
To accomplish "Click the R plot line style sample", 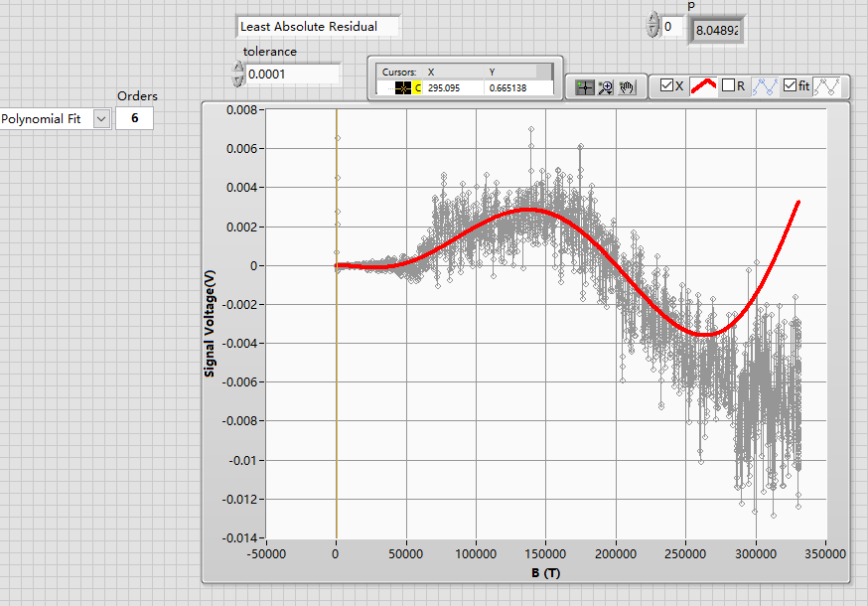I will pos(765,86).
